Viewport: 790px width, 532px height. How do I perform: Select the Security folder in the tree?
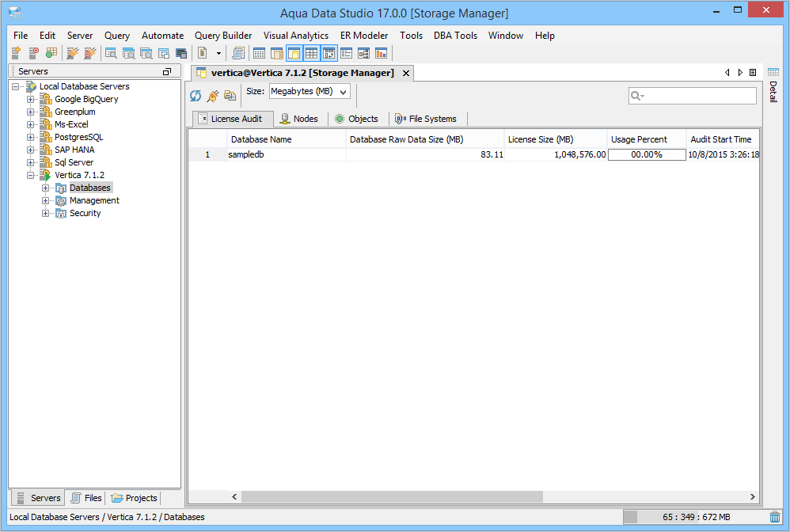coord(85,213)
